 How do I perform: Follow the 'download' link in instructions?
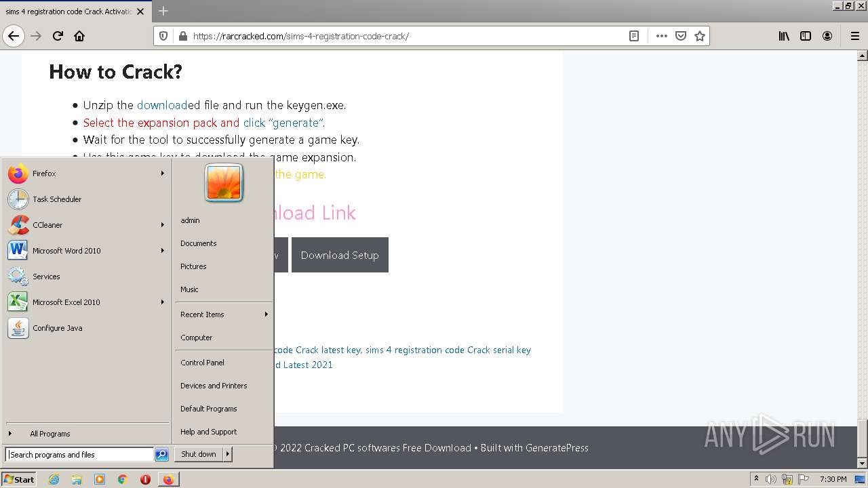point(162,105)
